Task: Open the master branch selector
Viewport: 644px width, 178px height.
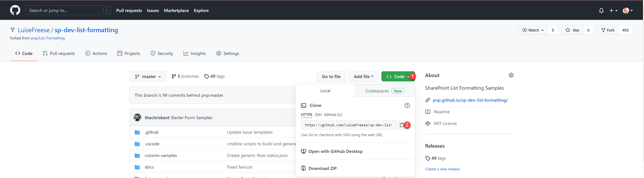Action: click(x=148, y=77)
